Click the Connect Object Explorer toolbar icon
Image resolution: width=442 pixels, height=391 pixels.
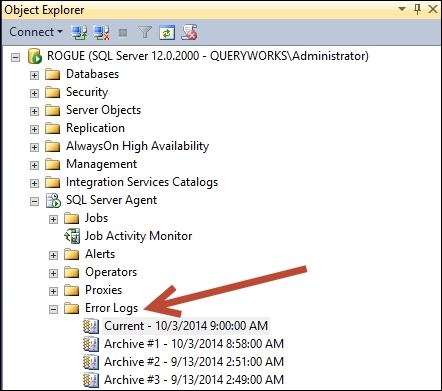(x=79, y=32)
